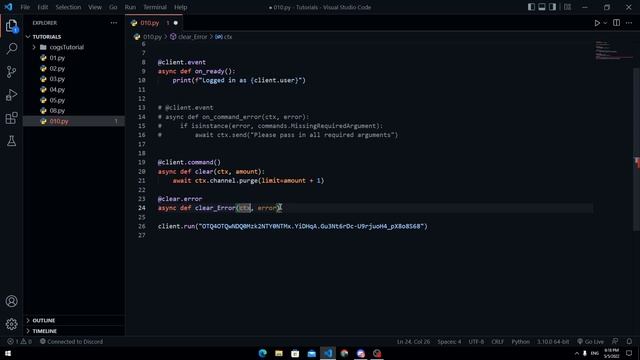The image size is (640, 360).
Task: Click clear_Error breadcrumb item
Action: click(189, 37)
